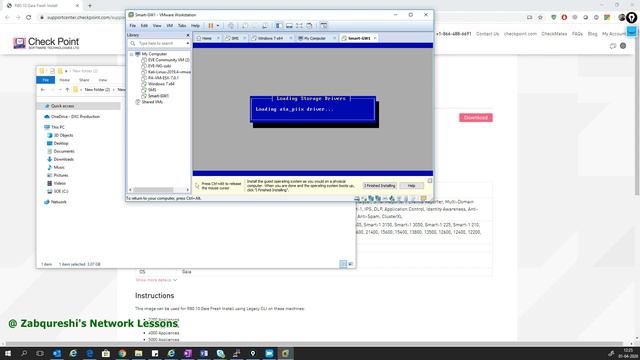The height and width of the screenshot is (360, 640).
Task: Open Microsoft Store from the taskbar
Action: click(106, 353)
